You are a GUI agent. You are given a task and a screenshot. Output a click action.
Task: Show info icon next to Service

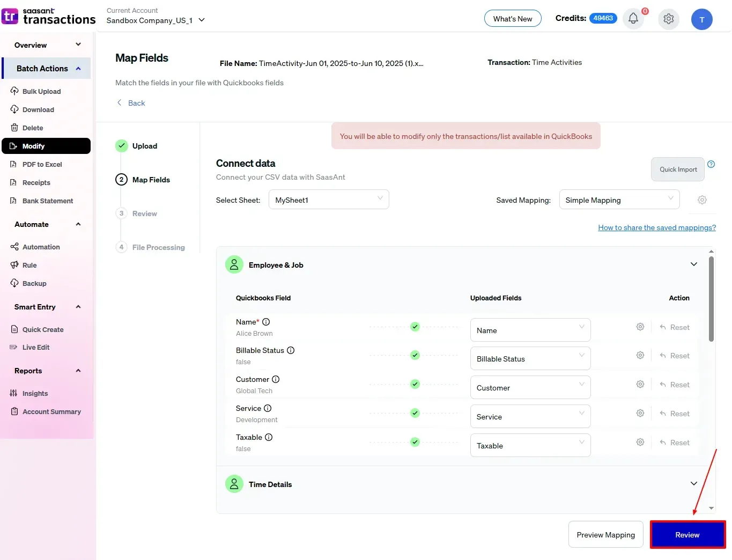[268, 408]
